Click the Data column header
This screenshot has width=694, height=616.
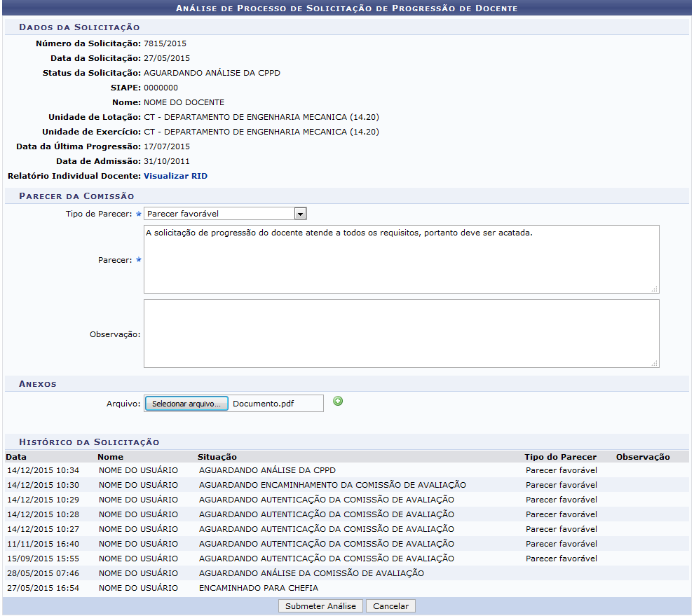[16, 457]
